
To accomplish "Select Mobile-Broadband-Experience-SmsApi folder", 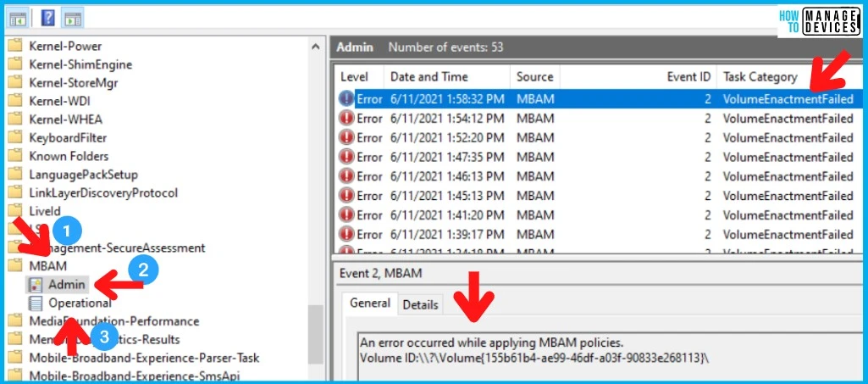I will point(135,376).
